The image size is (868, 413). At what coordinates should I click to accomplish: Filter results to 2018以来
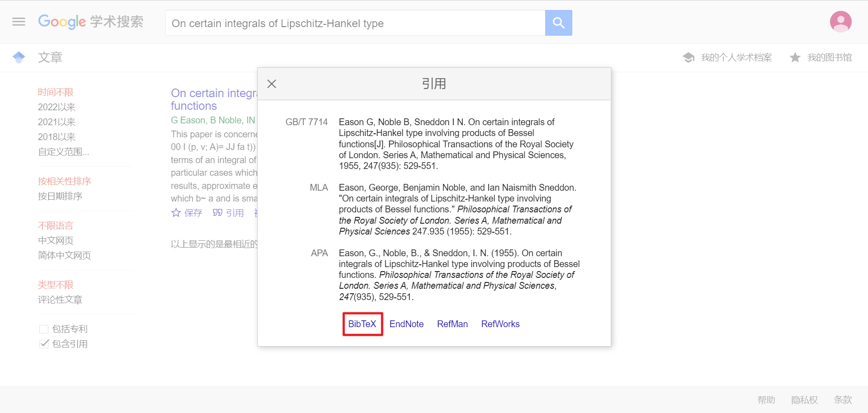point(57,137)
